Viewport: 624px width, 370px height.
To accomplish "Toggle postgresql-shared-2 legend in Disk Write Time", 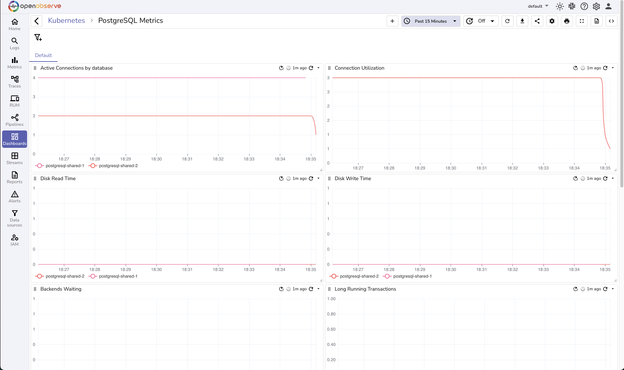I will [354, 276].
